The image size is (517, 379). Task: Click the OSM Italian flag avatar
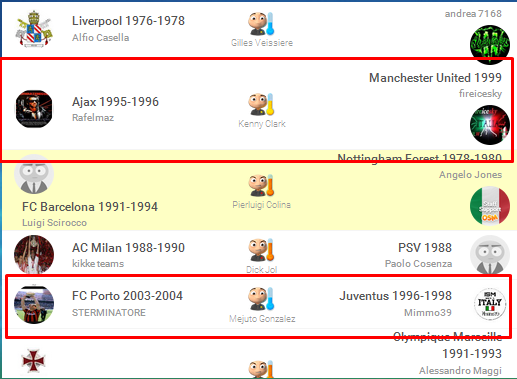tap(490, 206)
